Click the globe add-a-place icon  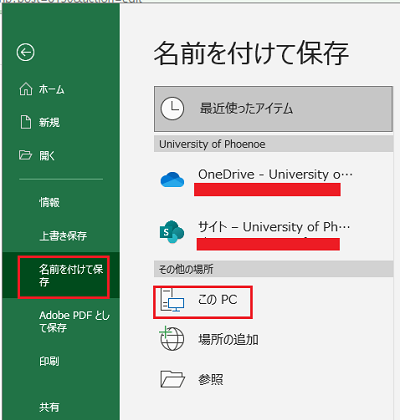tap(172, 339)
